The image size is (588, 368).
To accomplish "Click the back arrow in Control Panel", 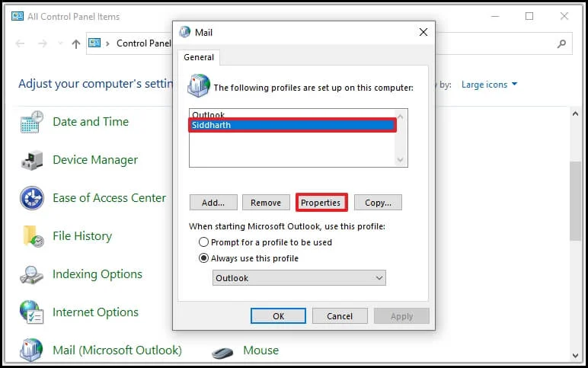I will 21,44.
